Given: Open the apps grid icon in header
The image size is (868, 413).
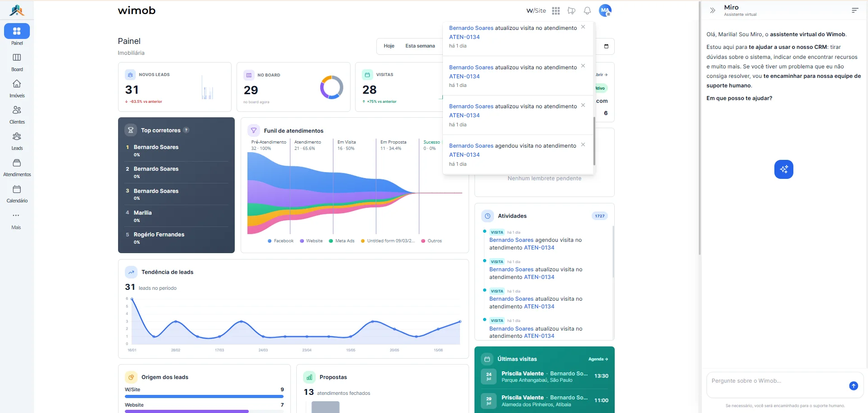Looking at the screenshot, I should click(x=556, y=10).
